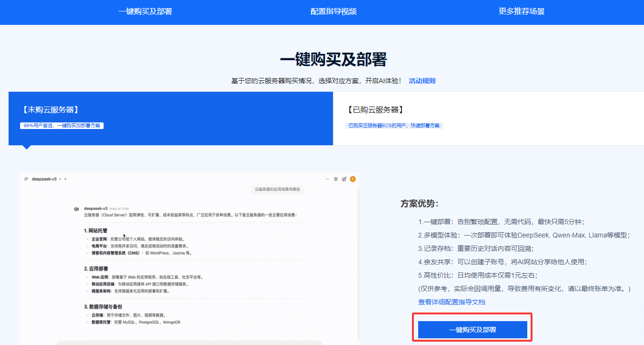This screenshot has width=644, height=345.
Task: Click the OI model logo beside the response
Action: (76, 209)
